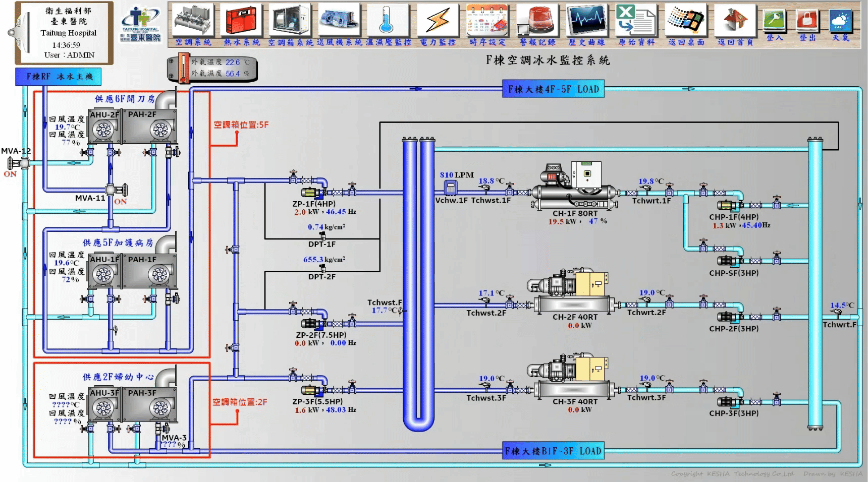Open the 警報記錄 alarm siren icon
The width and height of the screenshot is (868, 482).
pyautogui.click(x=537, y=21)
